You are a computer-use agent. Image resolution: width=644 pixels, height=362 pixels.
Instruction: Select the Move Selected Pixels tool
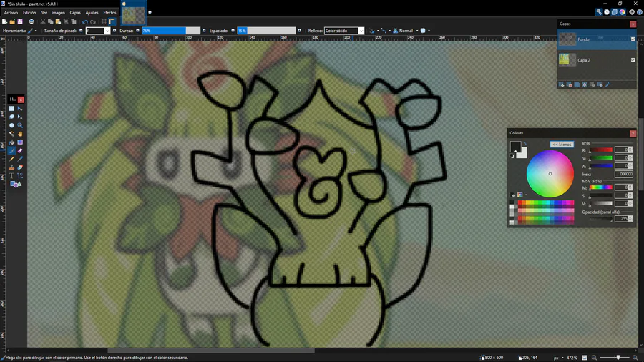tap(20, 109)
